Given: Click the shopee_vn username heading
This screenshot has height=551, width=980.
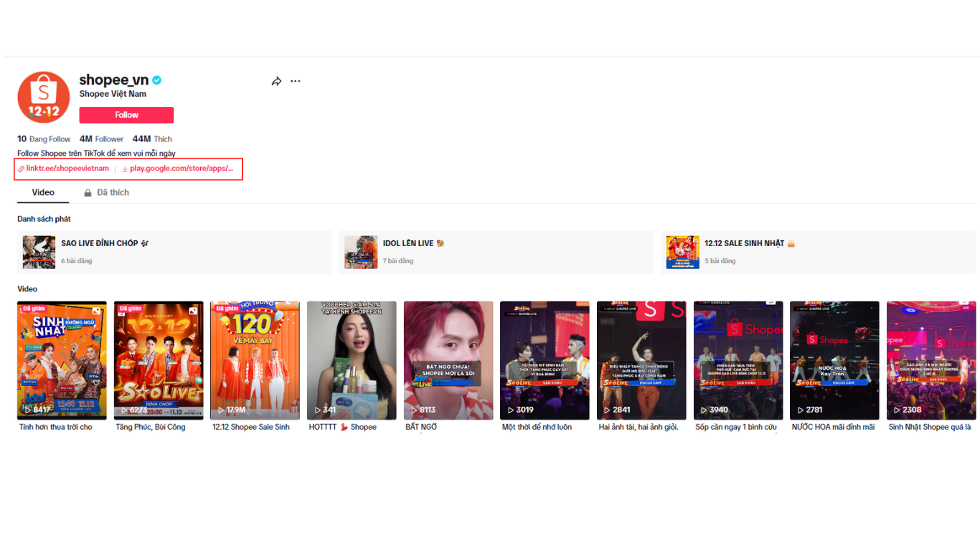Looking at the screenshot, I should point(114,80).
